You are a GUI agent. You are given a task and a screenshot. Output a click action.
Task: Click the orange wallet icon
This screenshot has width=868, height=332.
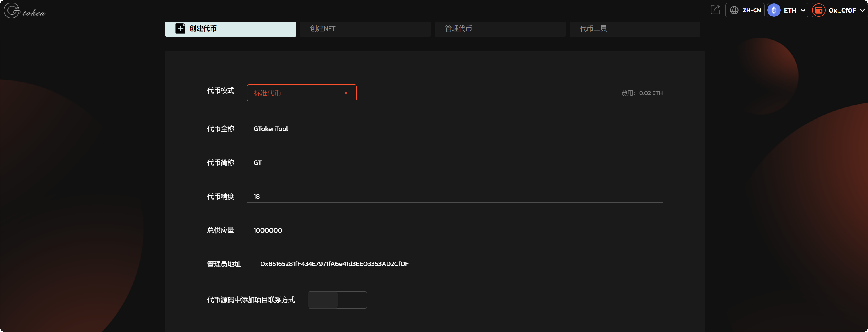(x=818, y=11)
